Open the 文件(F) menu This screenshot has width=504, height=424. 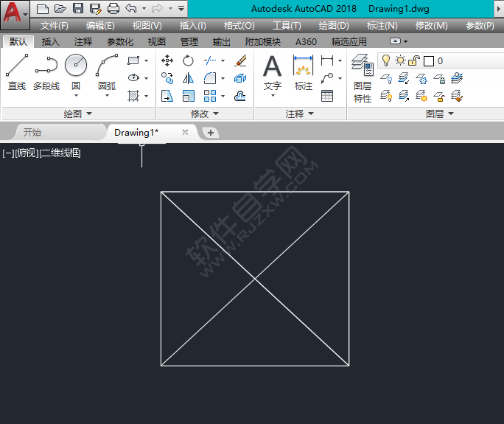(55, 26)
